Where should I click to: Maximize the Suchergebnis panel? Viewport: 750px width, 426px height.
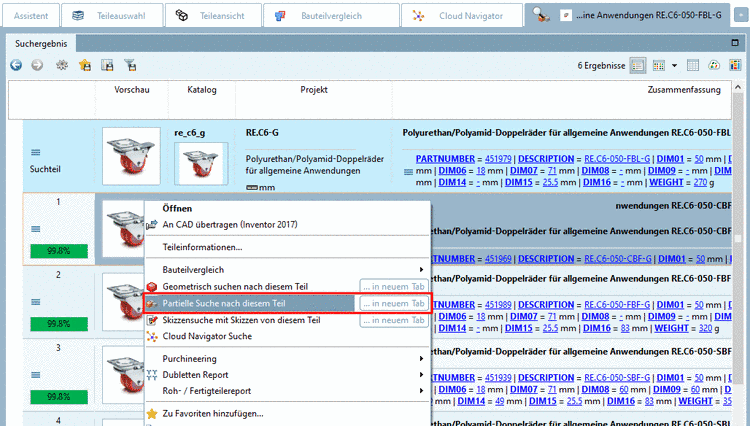tap(735, 43)
